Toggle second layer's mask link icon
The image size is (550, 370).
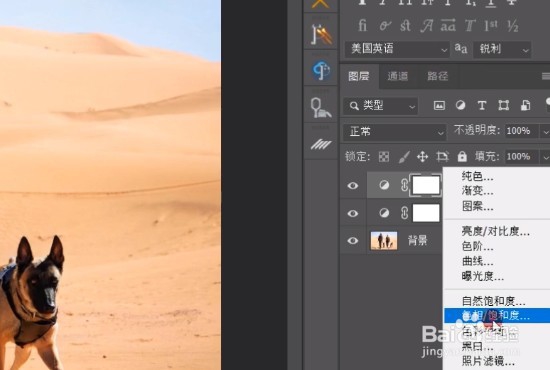(404, 213)
